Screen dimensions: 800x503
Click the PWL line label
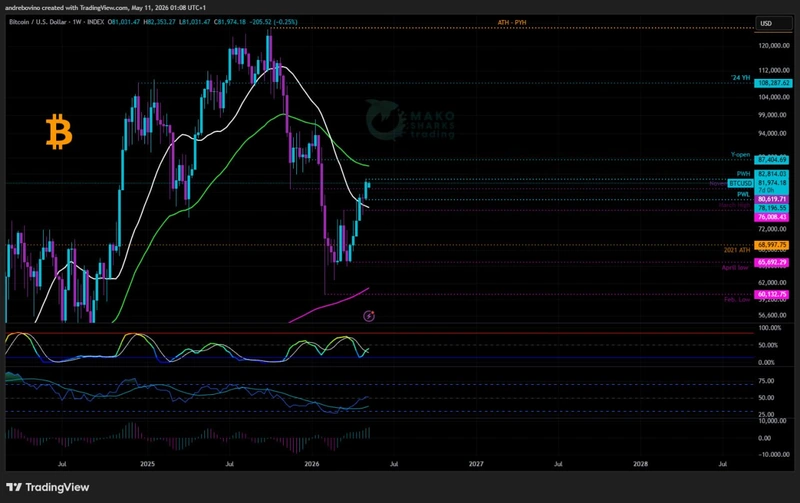click(743, 194)
